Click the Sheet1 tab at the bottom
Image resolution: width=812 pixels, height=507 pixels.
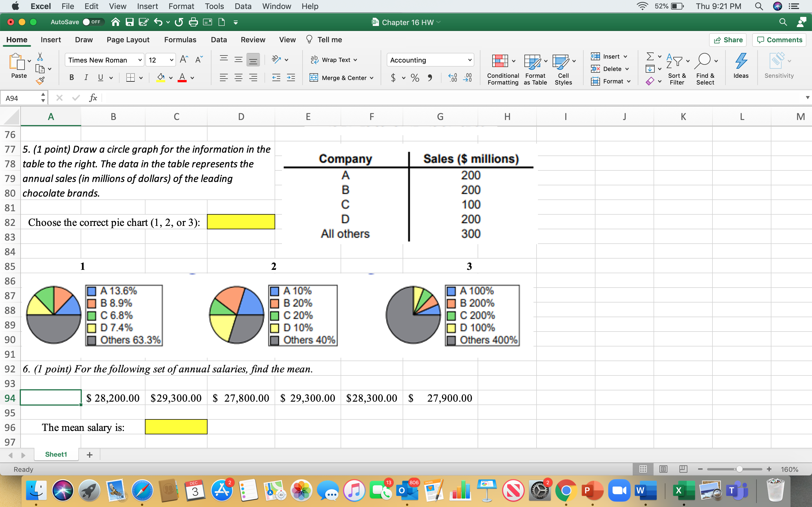[56, 454]
